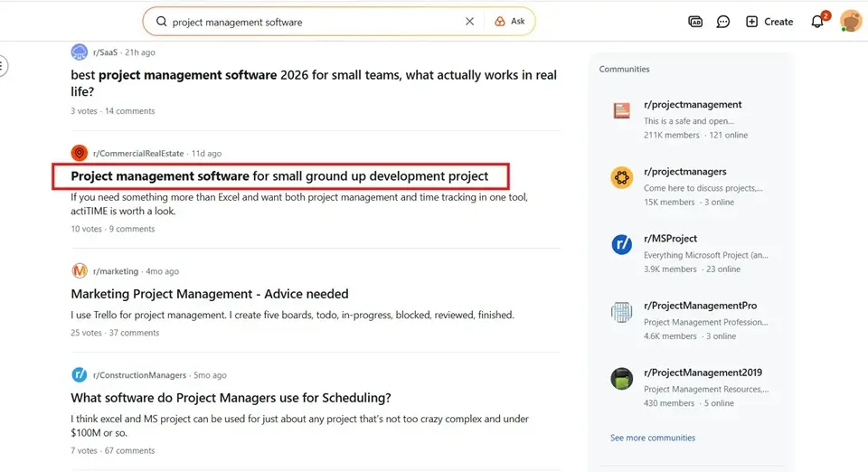Screen dimensions: 868x472
Task: Open r/marketing subreddit link
Action: click(x=116, y=271)
